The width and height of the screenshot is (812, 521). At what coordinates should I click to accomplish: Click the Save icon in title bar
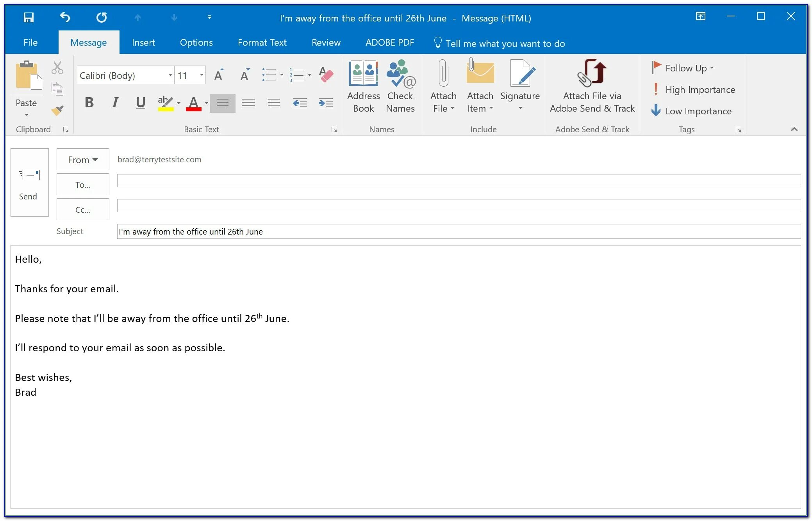pyautogui.click(x=29, y=18)
